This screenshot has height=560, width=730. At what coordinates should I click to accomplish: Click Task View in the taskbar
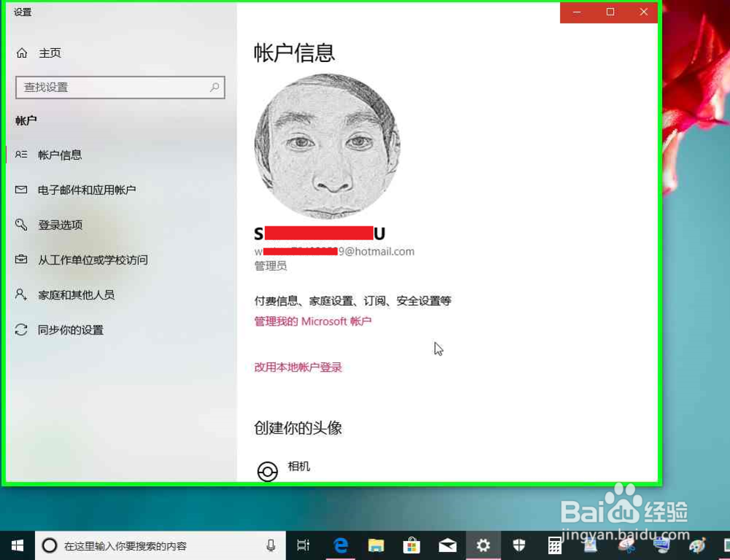pyautogui.click(x=303, y=545)
